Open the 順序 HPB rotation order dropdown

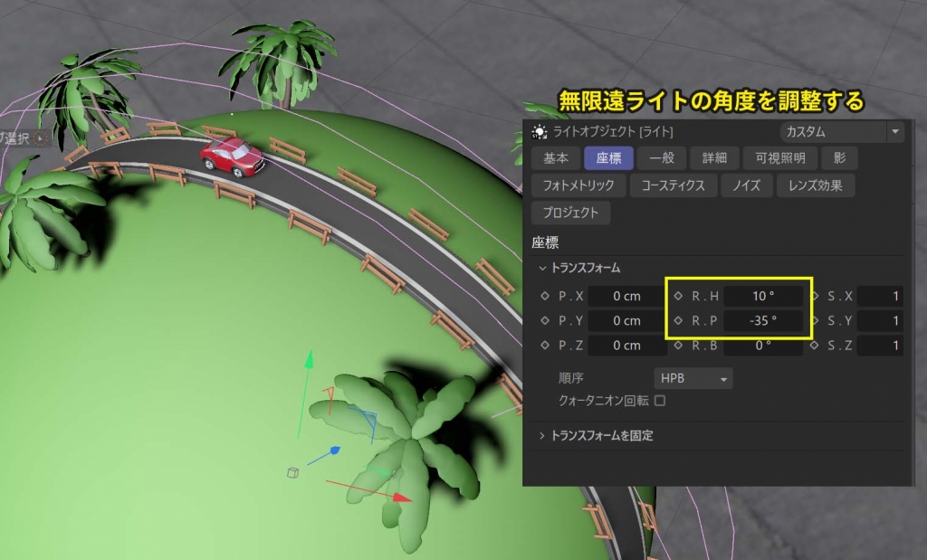click(x=693, y=378)
